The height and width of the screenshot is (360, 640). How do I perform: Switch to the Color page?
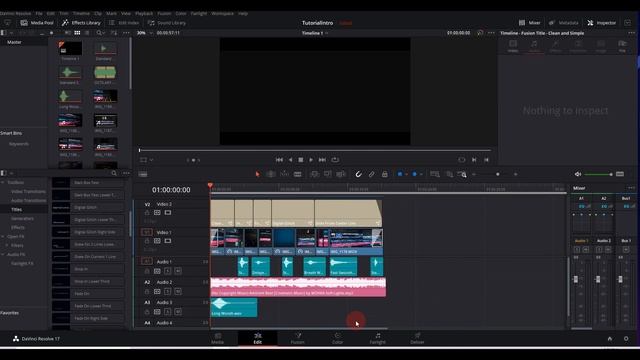pos(338,339)
